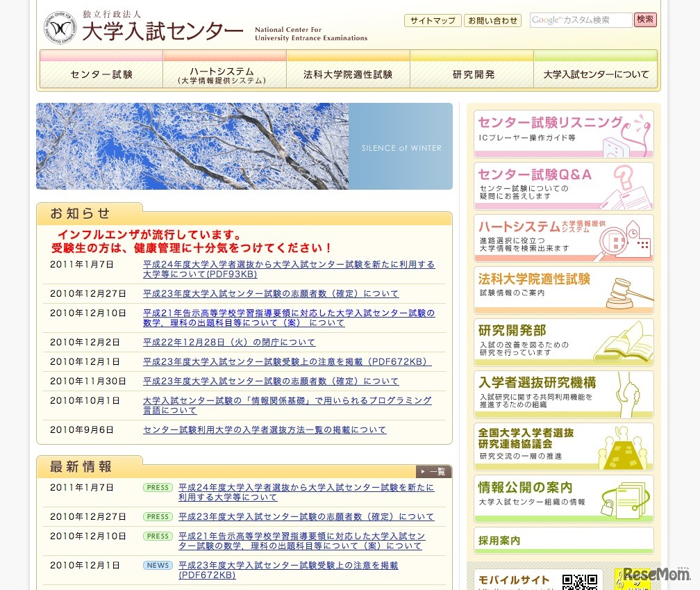Focus the Google カスタム検索 input field

581,20
